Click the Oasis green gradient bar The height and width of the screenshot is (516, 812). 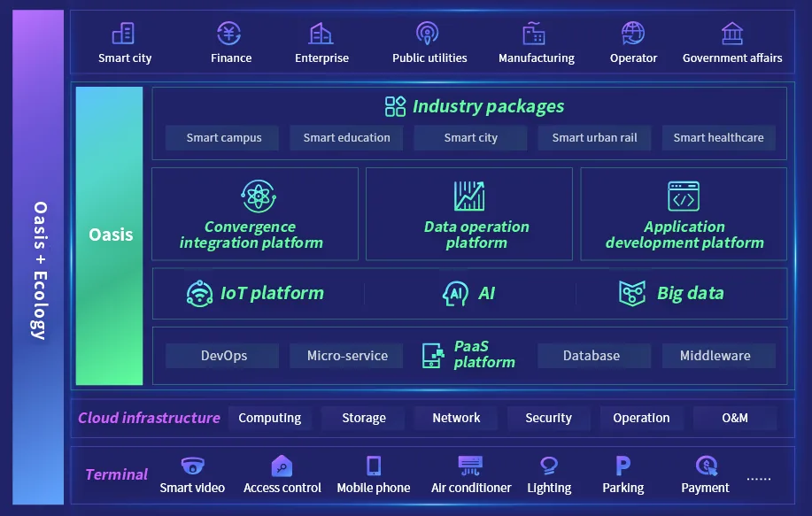point(109,236)
